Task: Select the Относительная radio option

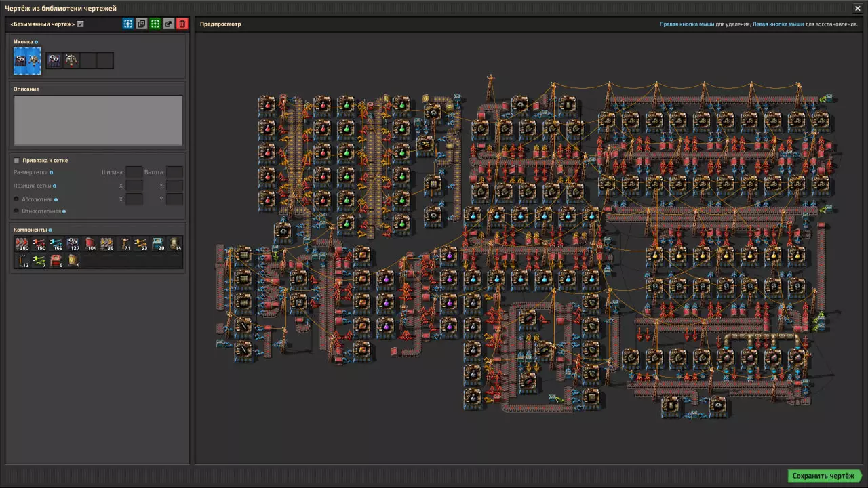Action: click(x=17, y=211)
